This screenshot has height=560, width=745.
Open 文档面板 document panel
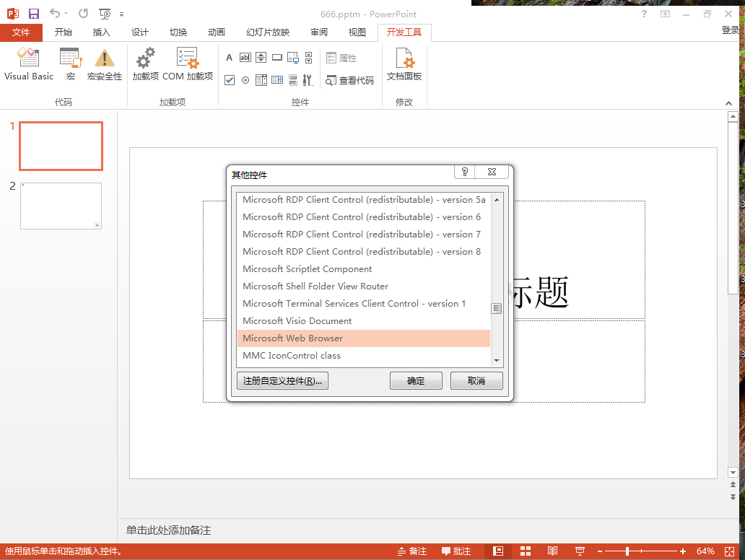(x=404, y=64)
